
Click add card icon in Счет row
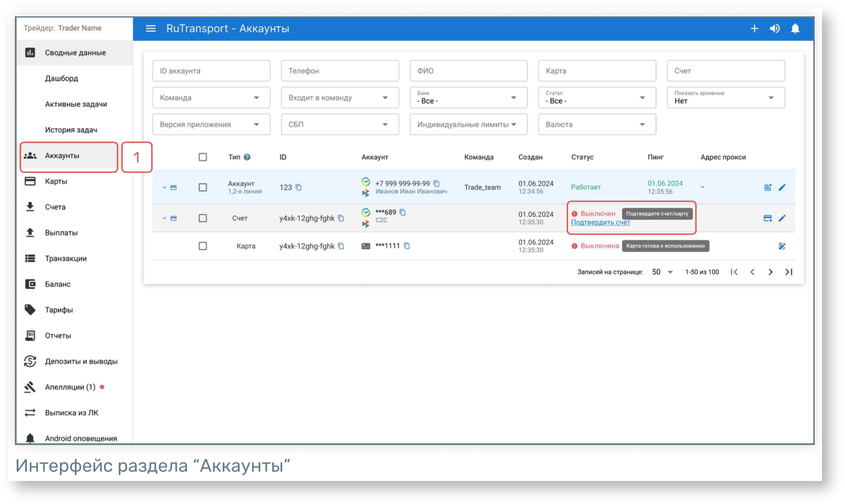click(x=768, y=219)
